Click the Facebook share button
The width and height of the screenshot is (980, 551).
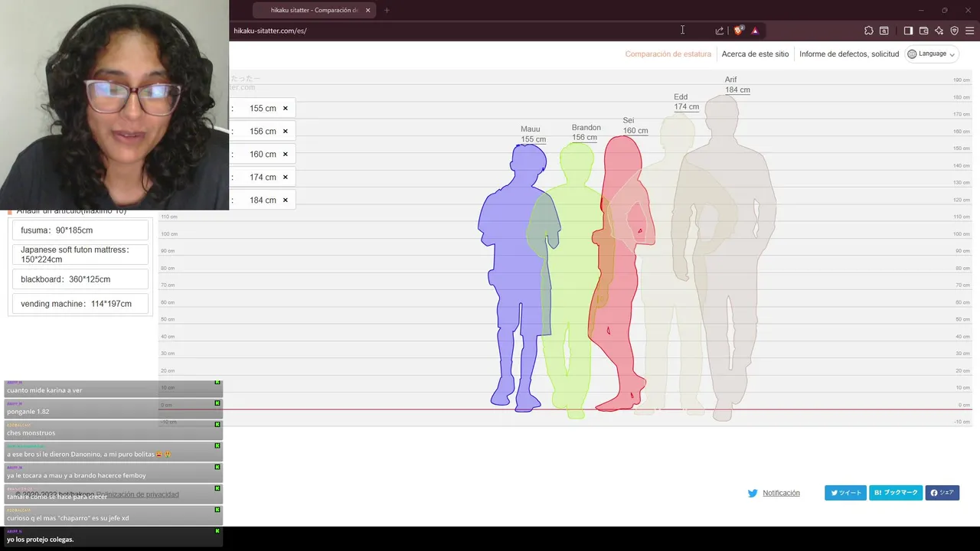pyautogui.click(x=942, y=493)
